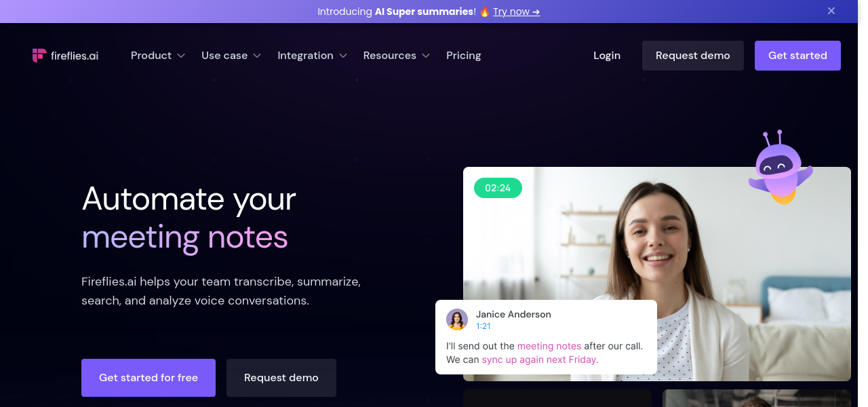Open the Resources menu
The width and height of the screenshot is (868, 407).
pos(389,56)
